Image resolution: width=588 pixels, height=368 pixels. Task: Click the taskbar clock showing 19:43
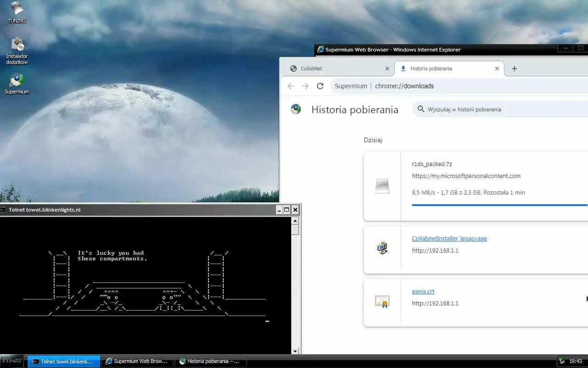(x=576, y=362)
